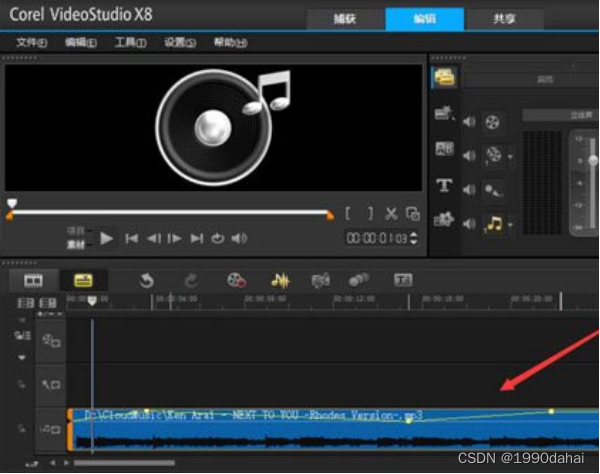Step to previous frame
Viewport: 600px width, 474px height.
point(153,239)
